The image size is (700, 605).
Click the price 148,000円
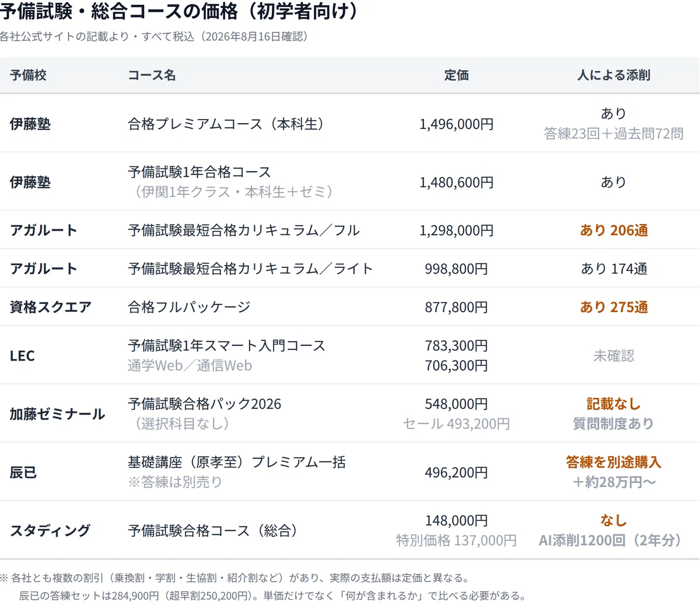[x=456, y=521]
